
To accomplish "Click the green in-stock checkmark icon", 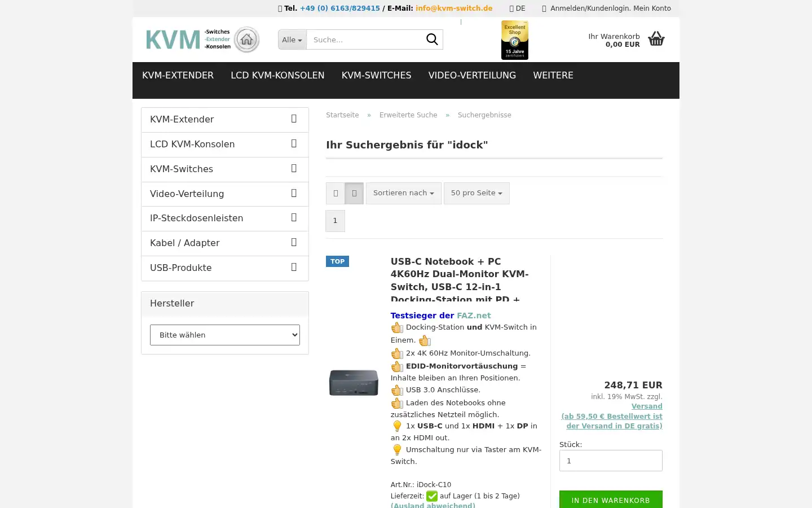I will pyautogui.click(x=432, y=496).
